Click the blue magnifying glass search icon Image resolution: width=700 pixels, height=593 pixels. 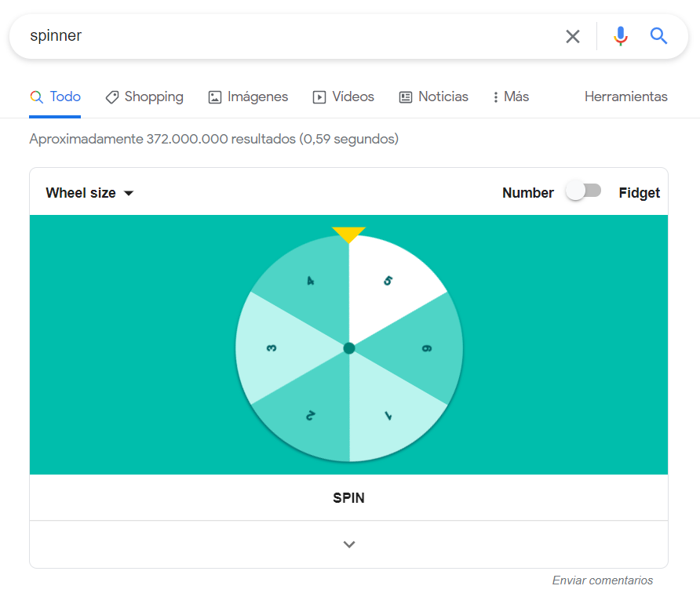[658, 36]
